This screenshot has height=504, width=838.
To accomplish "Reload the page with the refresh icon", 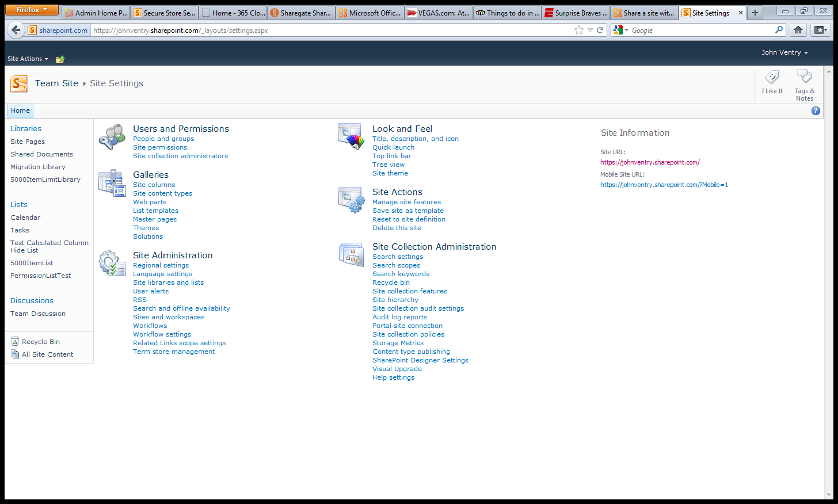I will pos(600,30).
